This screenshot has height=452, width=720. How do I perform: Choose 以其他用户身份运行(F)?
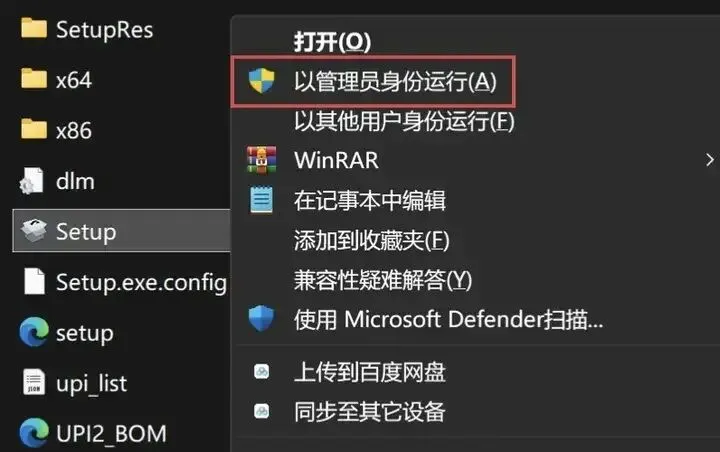click(404, 121)
